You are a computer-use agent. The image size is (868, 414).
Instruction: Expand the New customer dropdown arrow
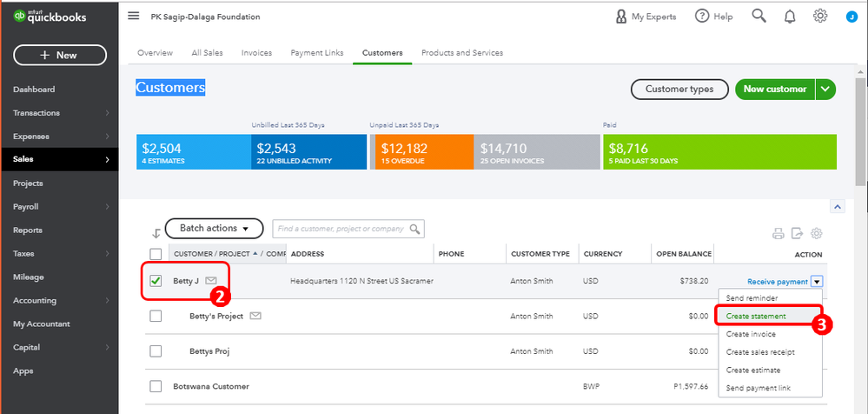(x=826, y=89)
